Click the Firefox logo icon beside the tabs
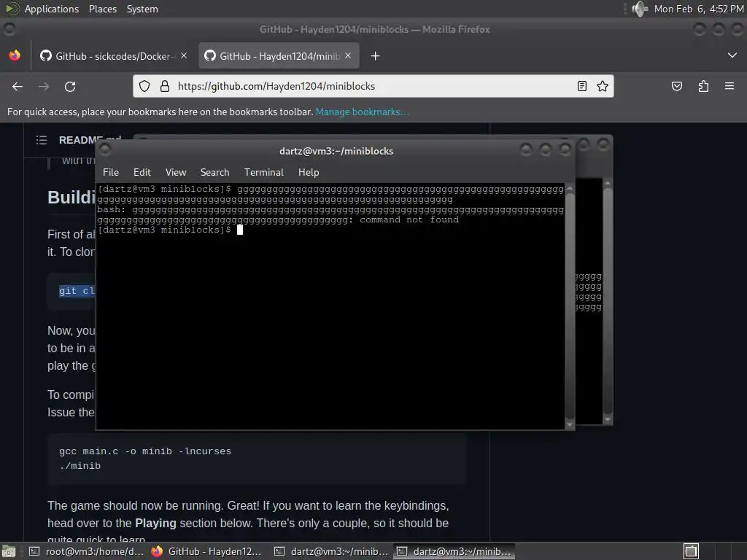The image size is (747, 560). pos(15,55)
